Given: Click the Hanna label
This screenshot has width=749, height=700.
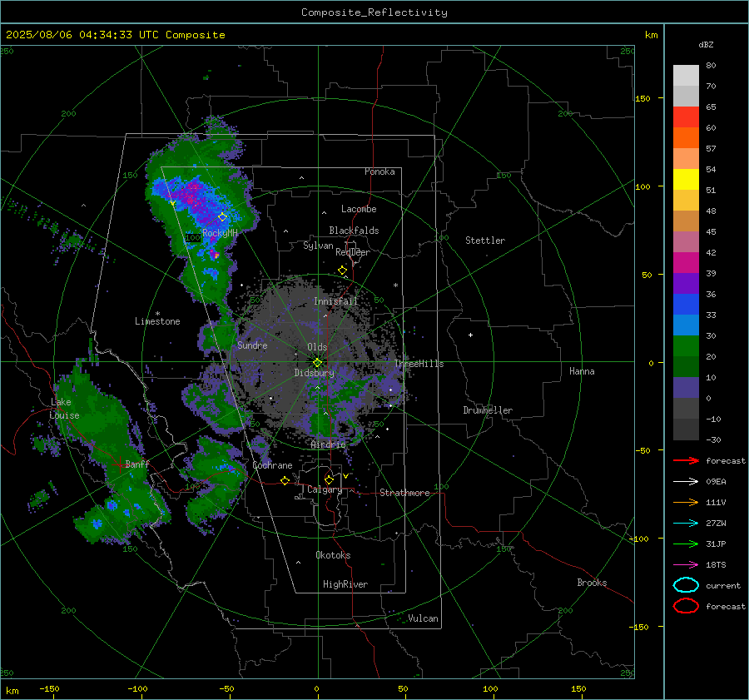Looking at the screenshot, I should click(582, 371).
